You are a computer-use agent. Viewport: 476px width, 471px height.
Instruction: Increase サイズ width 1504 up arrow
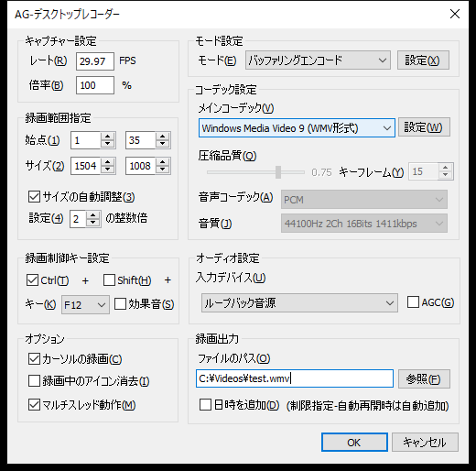coord(107,162)
